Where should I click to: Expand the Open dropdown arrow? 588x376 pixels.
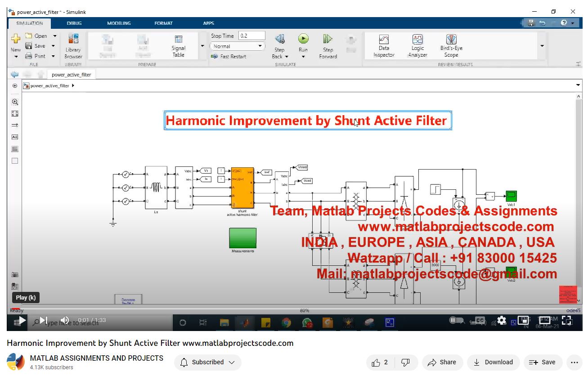[x=55, y=36]
